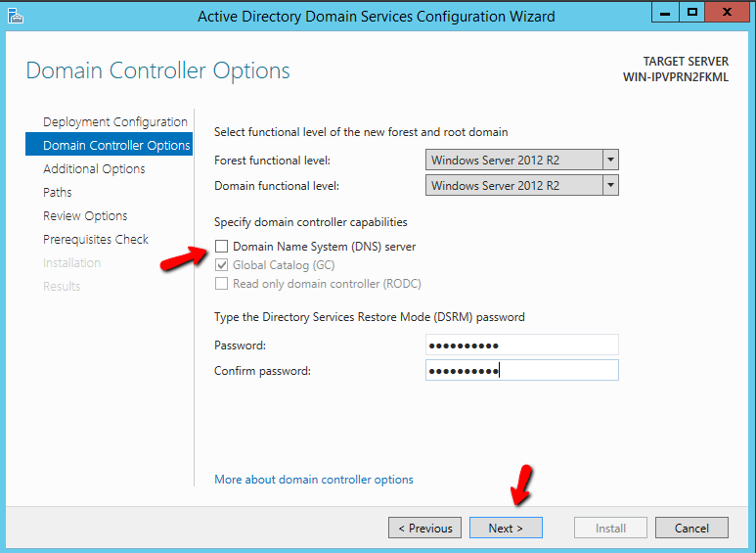The image size is (756, 553).
Task: Focus the Confirm password field
Action: (521, 370)
